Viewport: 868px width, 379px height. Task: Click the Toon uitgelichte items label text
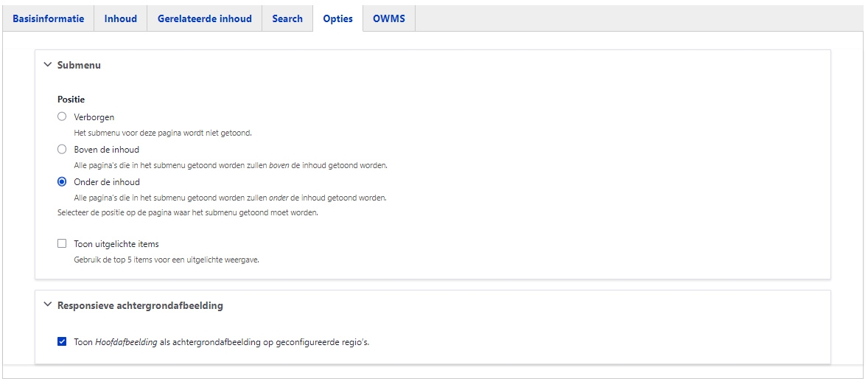(116, 244)
